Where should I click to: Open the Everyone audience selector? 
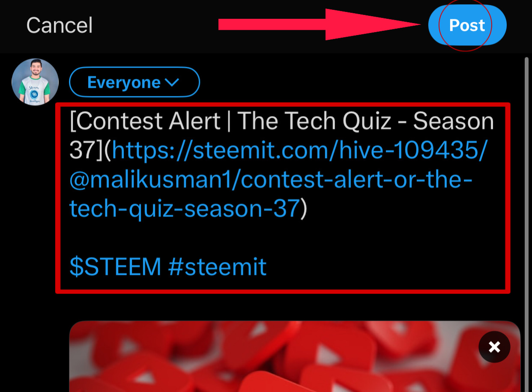[x=134, y=82]
